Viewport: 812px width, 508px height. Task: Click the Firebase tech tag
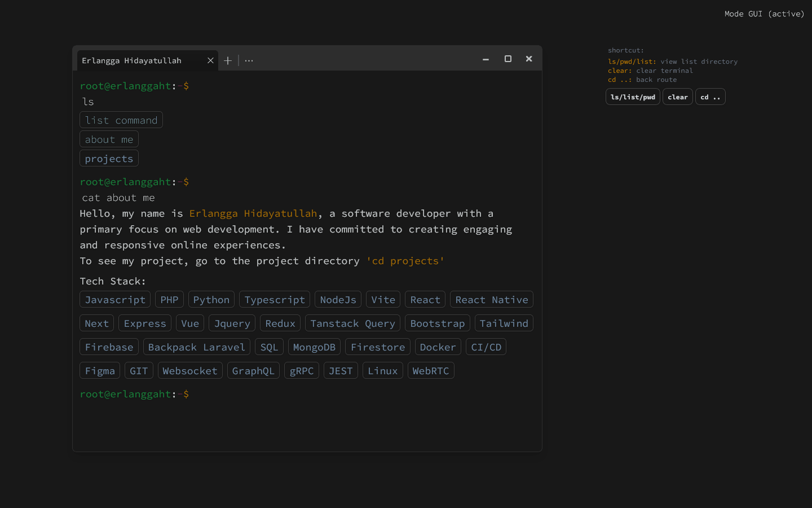click(x=109, y=347)
